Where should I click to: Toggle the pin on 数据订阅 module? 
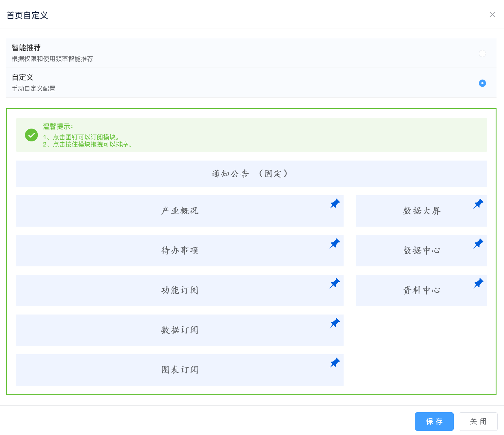tap(335, 323)
